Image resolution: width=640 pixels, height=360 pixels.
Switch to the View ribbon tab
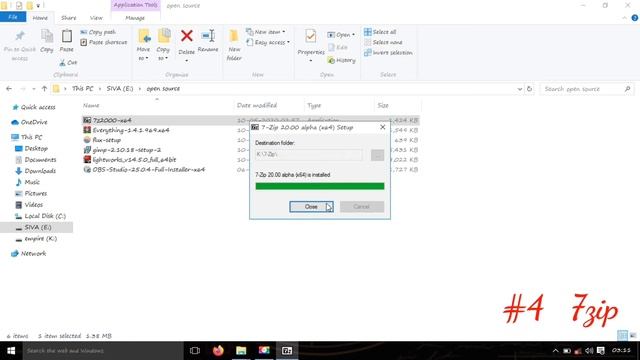tap(96, 18)
